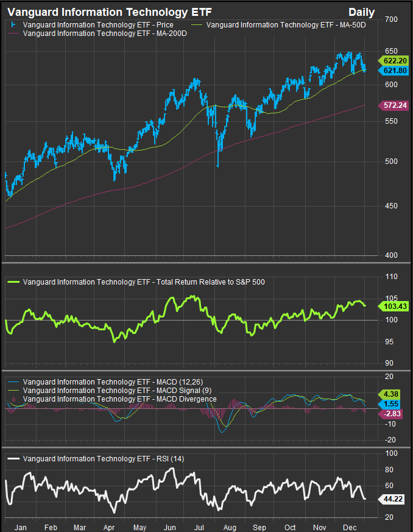The height and width of the screenshot is (532, 413).
Task: Click the Jan month label
Action: point(20,527)
